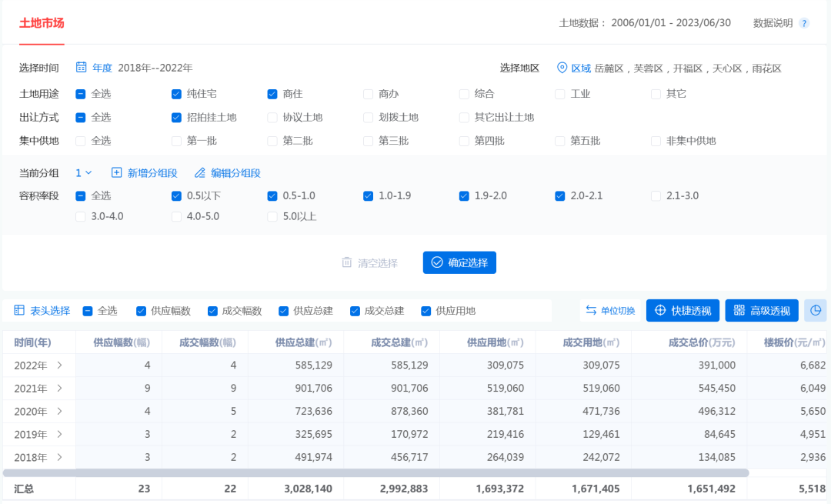
Task: Click the horizontal table scrollbar
Action: [x=375, y=472]
